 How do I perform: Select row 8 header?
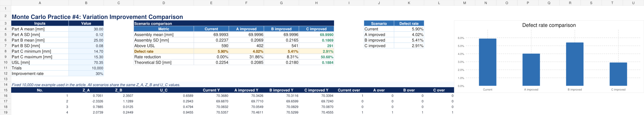(x=5, y=51)
